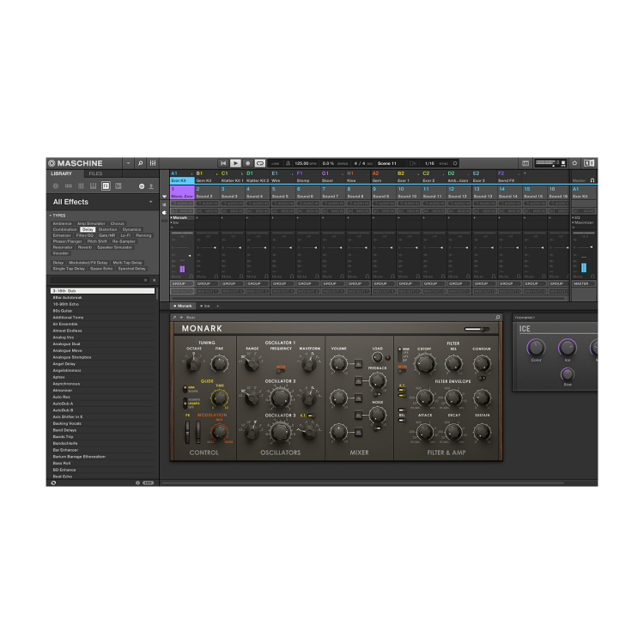Click the Master headphone cue icon
This screenshot has height=644, width=644.
[x=592, y=180]
